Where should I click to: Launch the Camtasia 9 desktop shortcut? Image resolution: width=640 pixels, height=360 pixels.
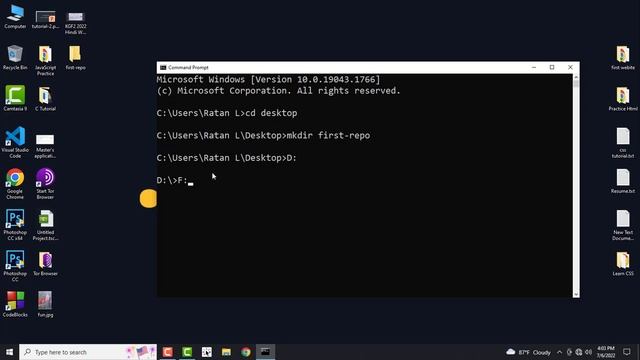(x=15, y=98)
